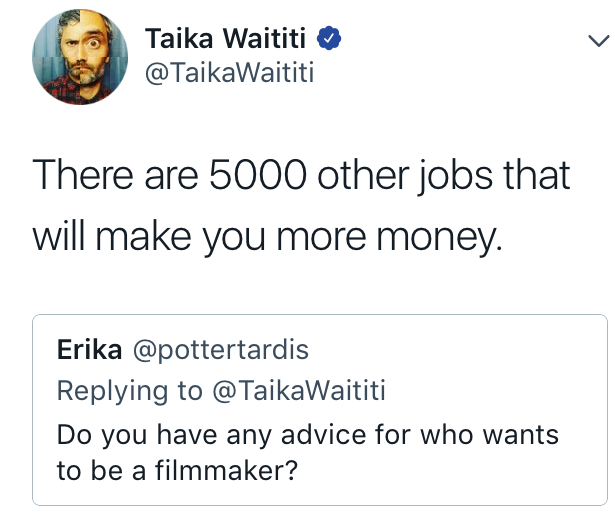Open the @pottertardis handle

(221, 350)
